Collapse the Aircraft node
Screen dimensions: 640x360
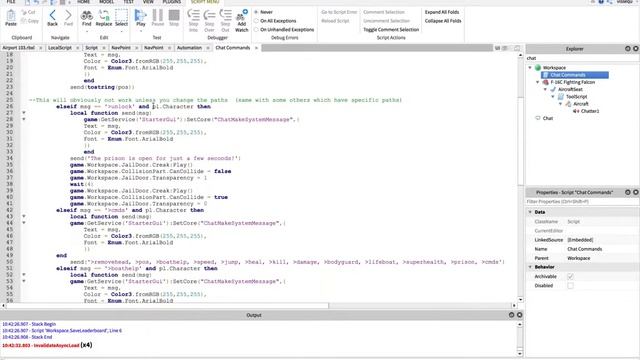click(560, 104)
